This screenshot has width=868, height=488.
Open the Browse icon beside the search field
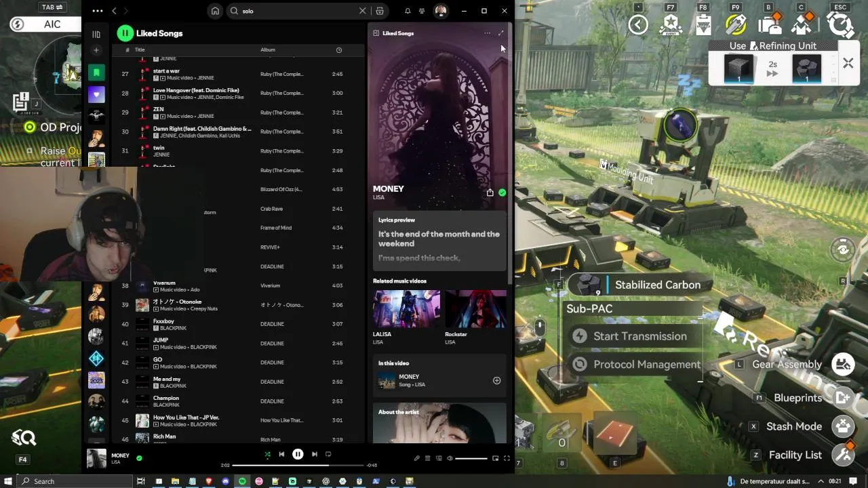(x=380, y=11)
